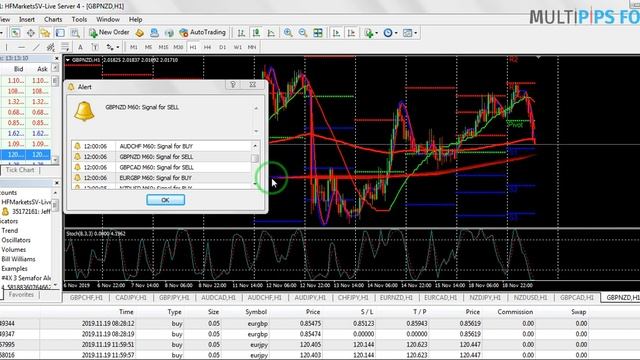Image resolution: width=640 pixels, height=360 pixels.
Task: Toggle chart shift from right border
Action: 351,33
